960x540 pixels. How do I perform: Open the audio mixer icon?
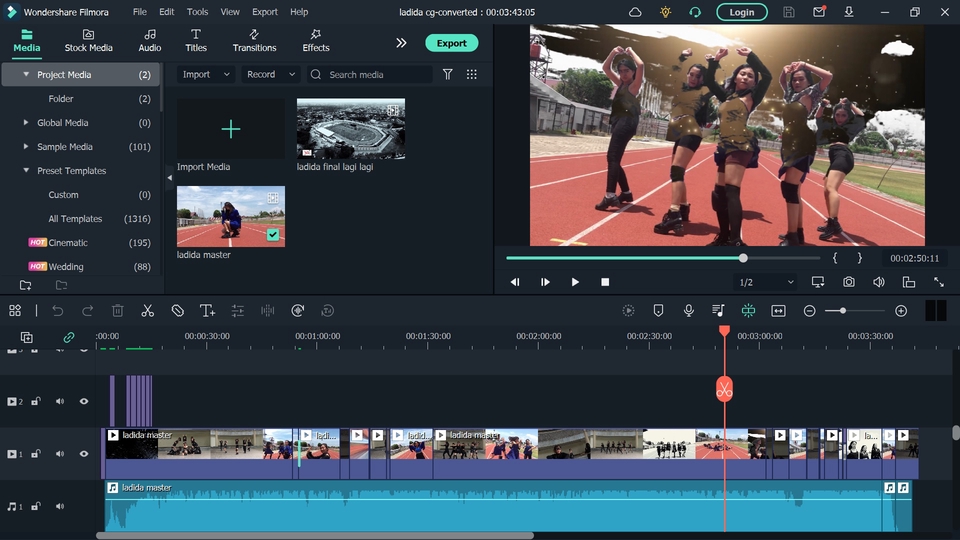[718, 311]
